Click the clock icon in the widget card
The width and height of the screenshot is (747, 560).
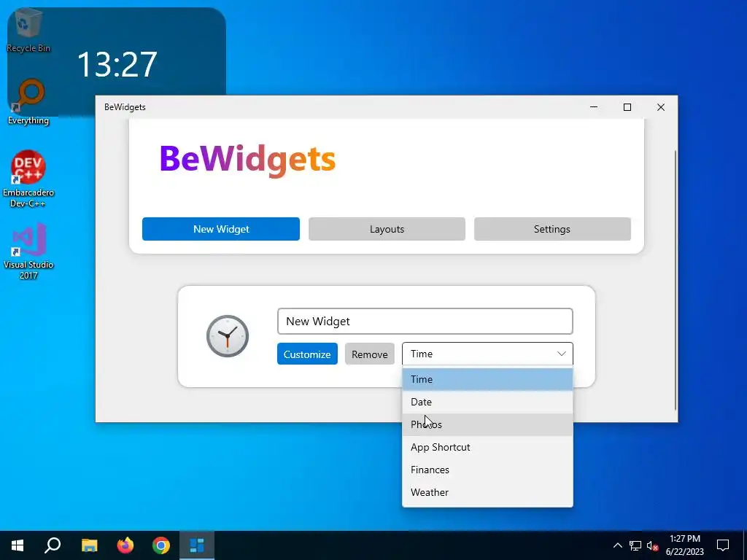(228, 336)
